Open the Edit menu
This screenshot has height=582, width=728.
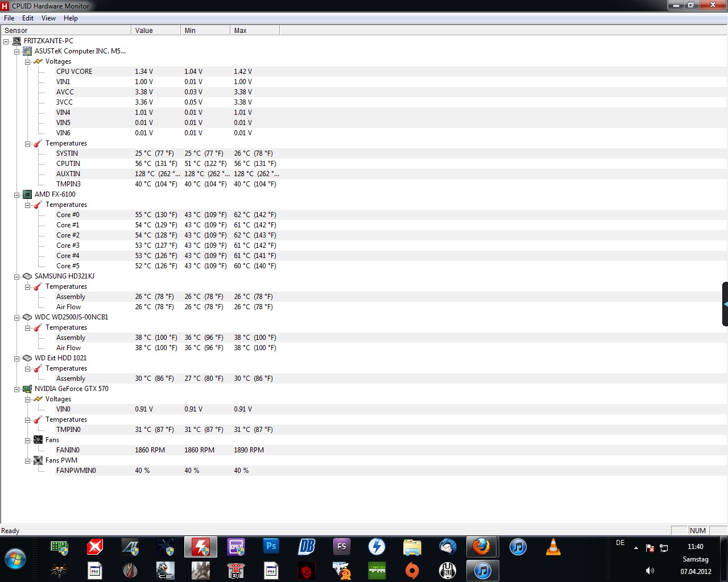click(x=28, y=18)
